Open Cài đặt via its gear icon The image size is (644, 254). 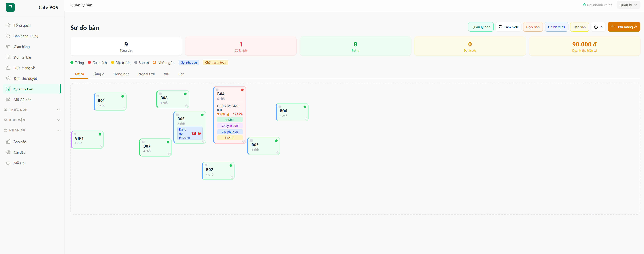point(8,152)
